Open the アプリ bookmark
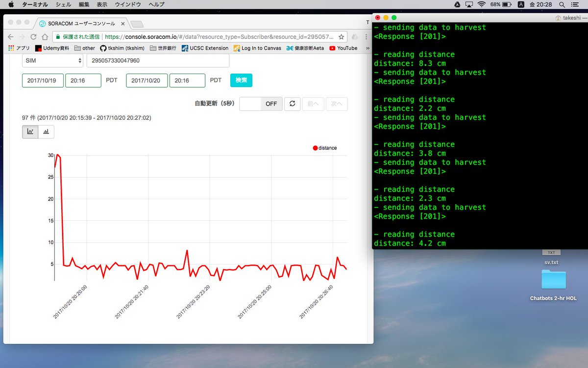Viewport: 588px width, 368px height. pyautogui.click(x=19, y=48)
